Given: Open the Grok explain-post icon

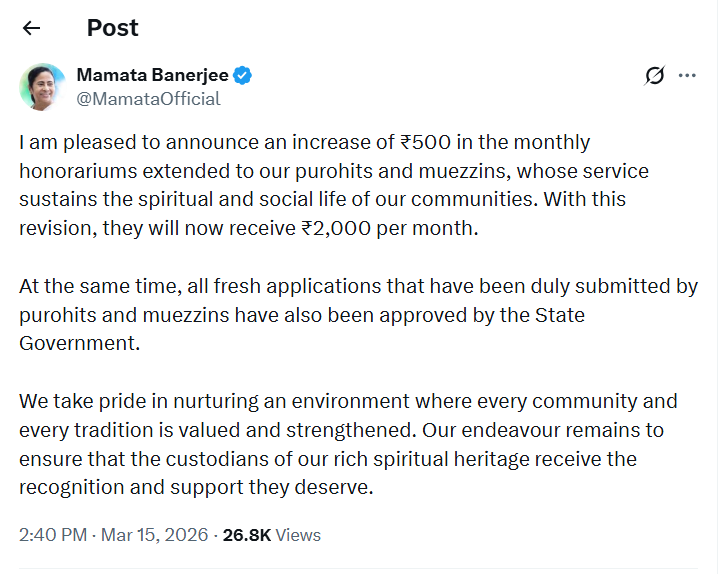Looking at the screenshot, I should coord(655,76).
